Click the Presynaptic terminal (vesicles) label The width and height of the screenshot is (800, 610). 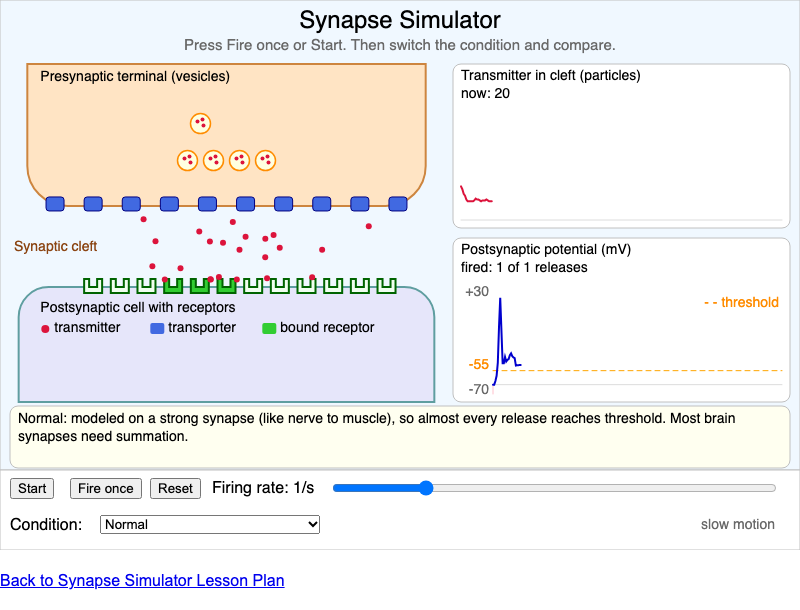[x=135, y=77]
